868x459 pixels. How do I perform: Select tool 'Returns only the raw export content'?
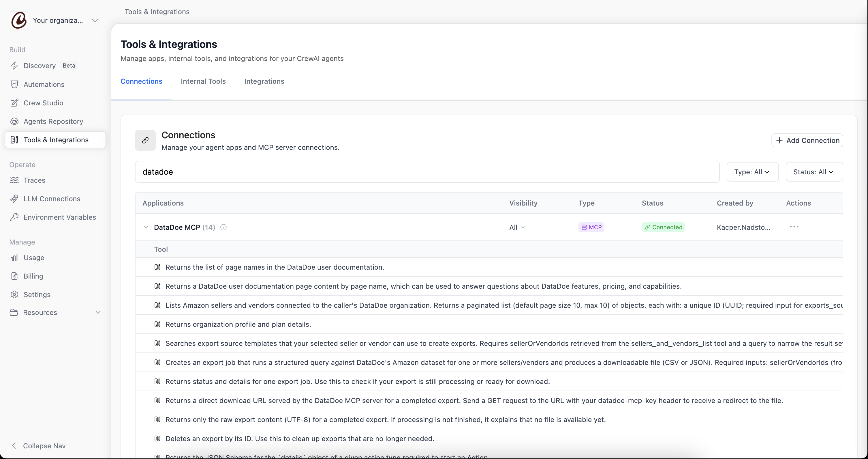pyautogui.click(x=489, y=419)
